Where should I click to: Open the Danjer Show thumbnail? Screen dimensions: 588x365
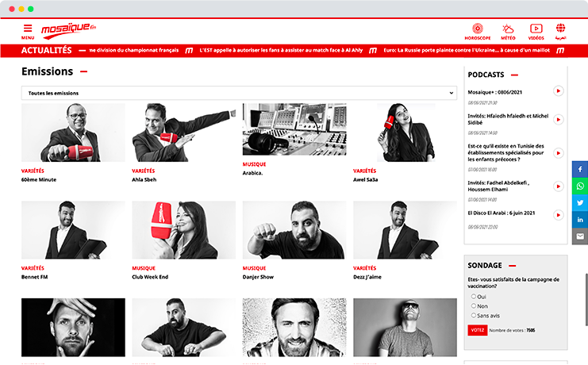294,230
